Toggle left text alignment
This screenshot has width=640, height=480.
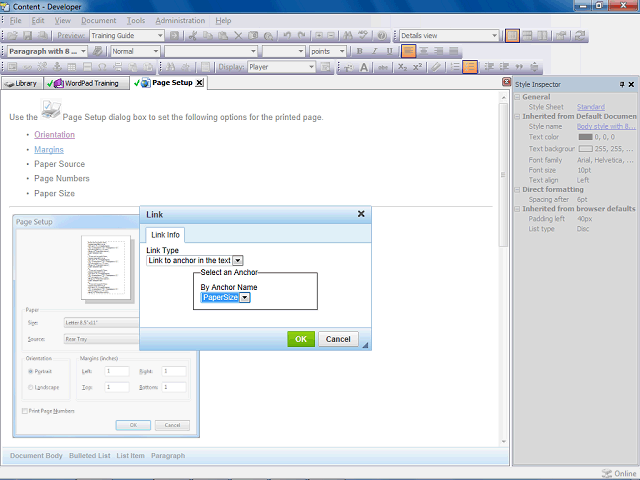(408, 51)
